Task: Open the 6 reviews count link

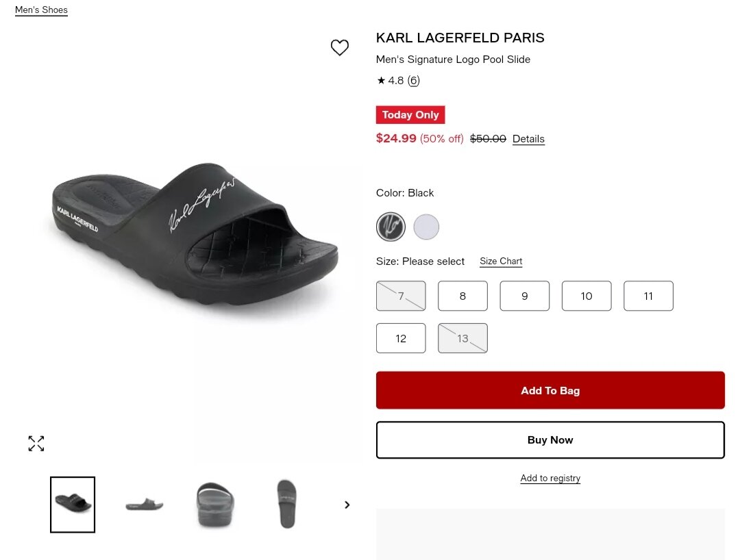Action: tap(413, 81)
